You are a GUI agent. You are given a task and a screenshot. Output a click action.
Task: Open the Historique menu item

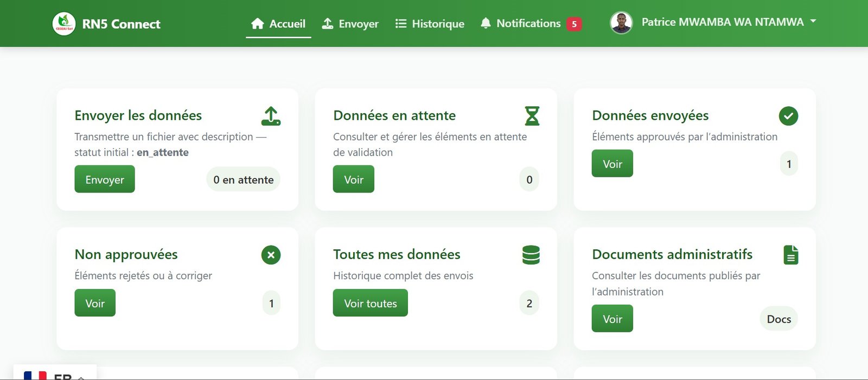pos(430,24)
